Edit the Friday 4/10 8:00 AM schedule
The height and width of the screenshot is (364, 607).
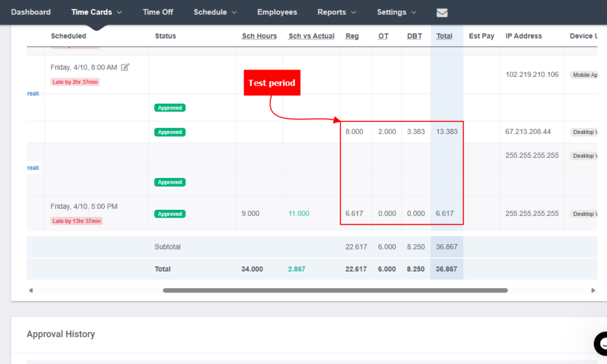(125, 67)
